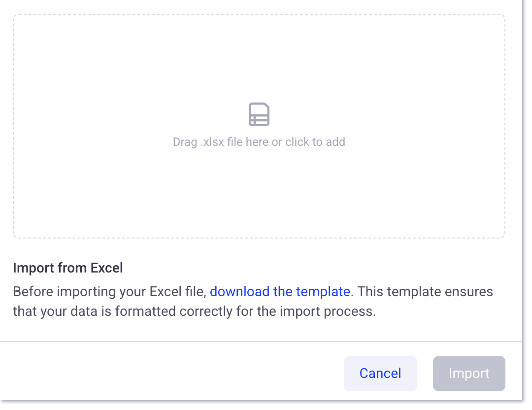
Task: Click the table rows glyph in the file icon
Action: coord(259,119)
